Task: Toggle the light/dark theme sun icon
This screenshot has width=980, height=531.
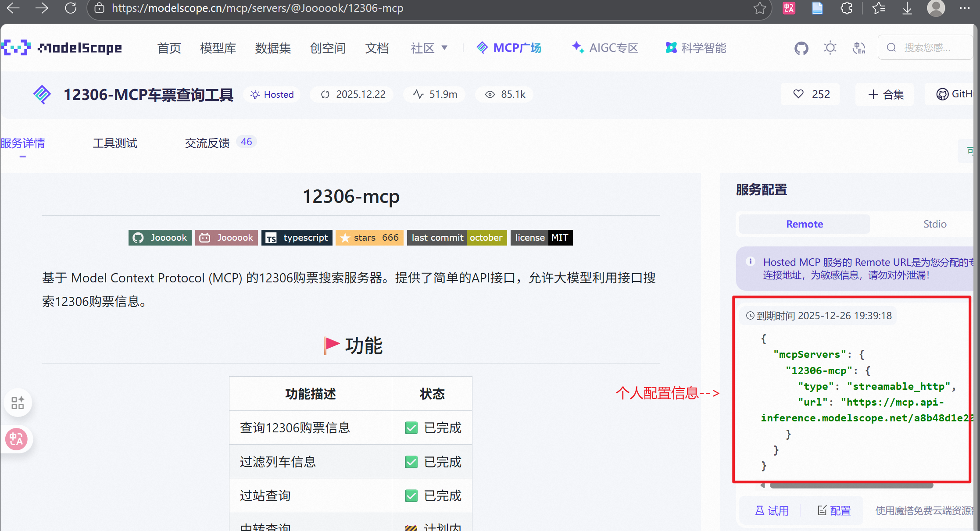Action: (x=830, y=48)
